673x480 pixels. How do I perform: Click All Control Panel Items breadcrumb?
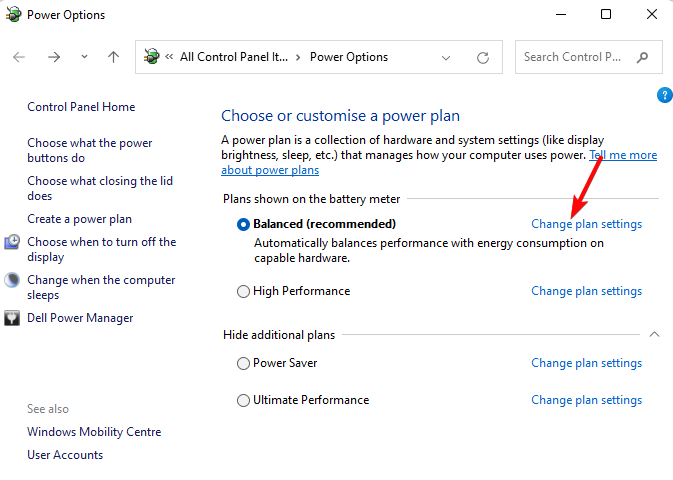[233, 57]
